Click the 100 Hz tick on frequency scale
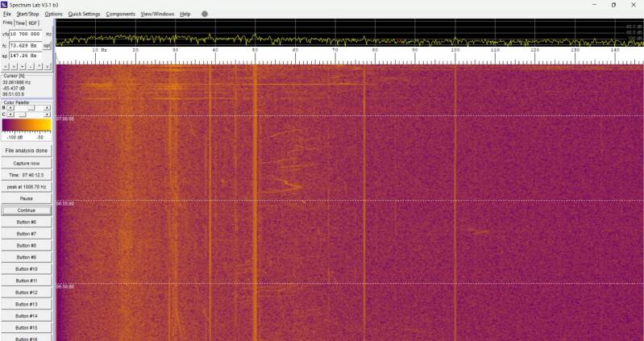This screenshot has width=644, height=341. pos(455,50)
